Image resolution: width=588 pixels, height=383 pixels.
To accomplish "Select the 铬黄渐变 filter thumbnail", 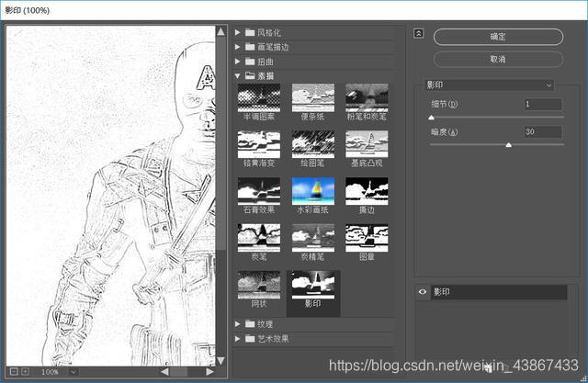I will coord(259,144).
